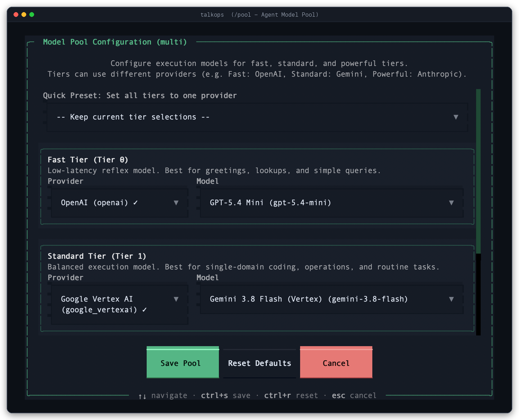Open Fast Tier provider dropdown showing OpenAI
This screenshot has height=420, width=519.
click(x=120, y=203)
